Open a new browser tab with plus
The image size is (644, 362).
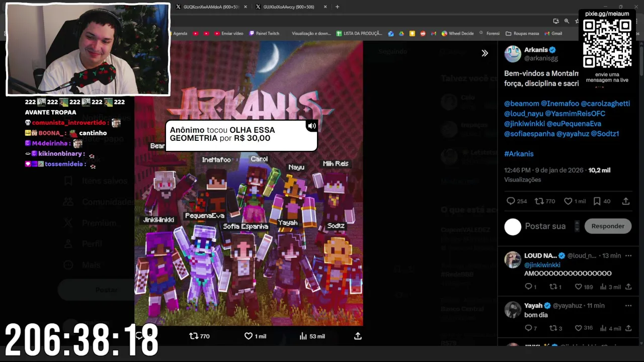tap(337, 7)
